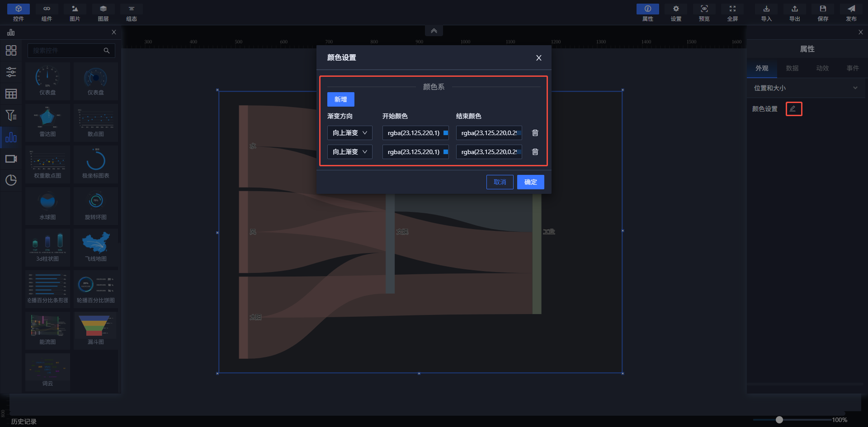This screenshot has width=868, height=427.
Task: Select the grid category icon in sidebar
Action: coord(11,50)
